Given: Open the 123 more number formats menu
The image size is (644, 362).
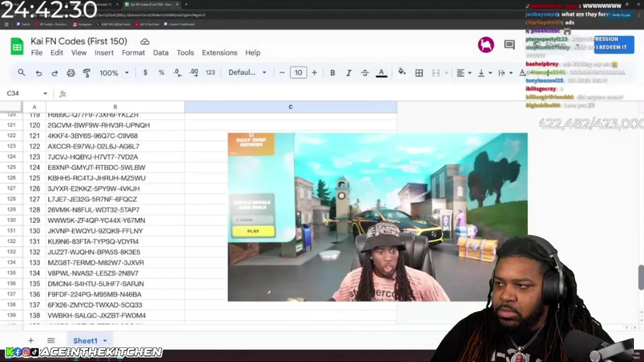Looking at the screenshot, I should [x=210, y=72].
